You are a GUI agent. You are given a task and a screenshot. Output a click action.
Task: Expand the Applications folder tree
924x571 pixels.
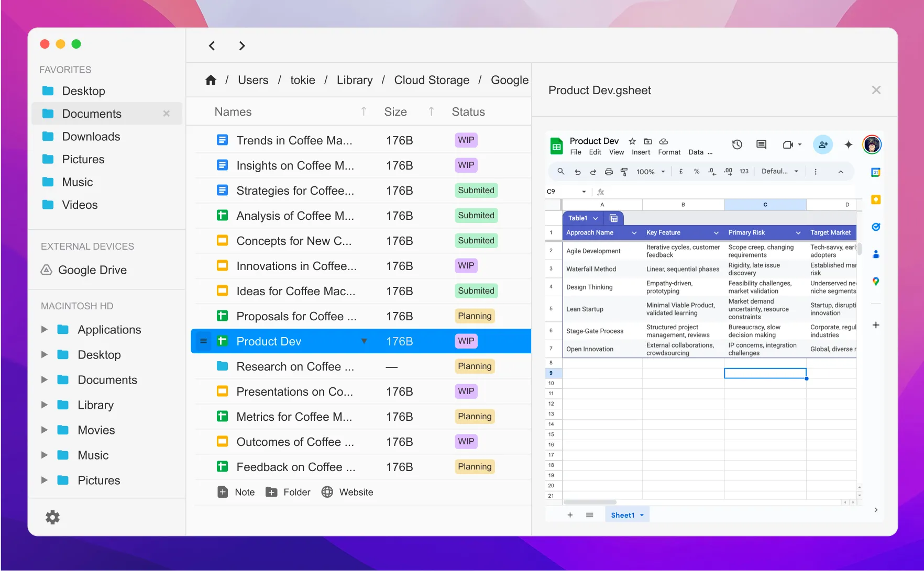click(x=45, y=330)
